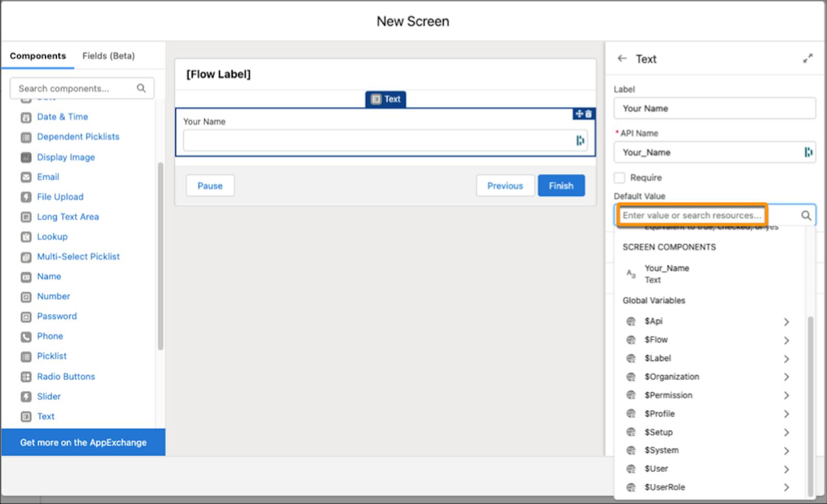
Task: Click the move handle icon on Your Name component
Action: click(x=579, y=114)
